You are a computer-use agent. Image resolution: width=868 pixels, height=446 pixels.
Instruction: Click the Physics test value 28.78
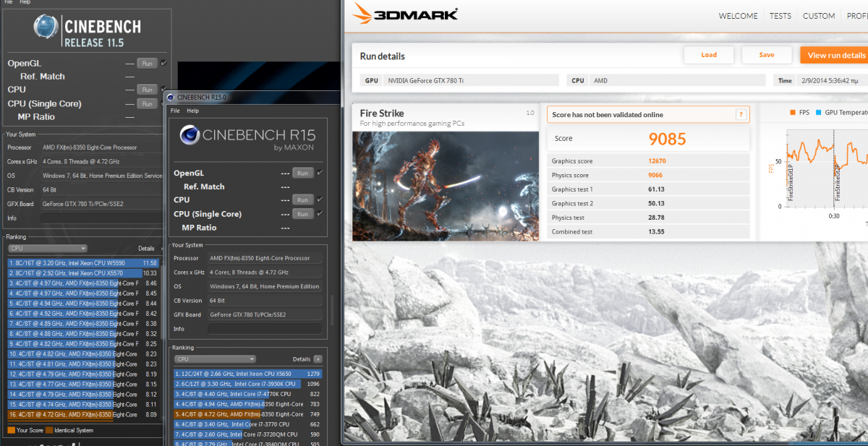coord(656,218)
